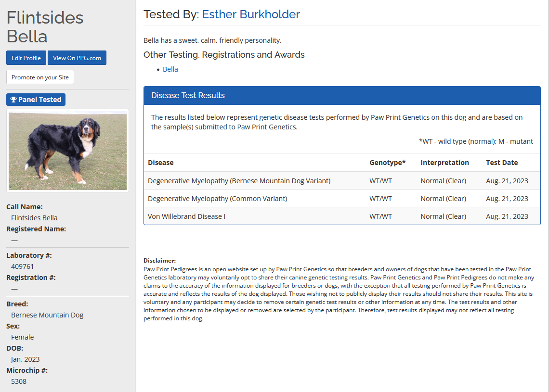Click the Disclaimer heading
549x392 pixels.
tap(159, 261)
